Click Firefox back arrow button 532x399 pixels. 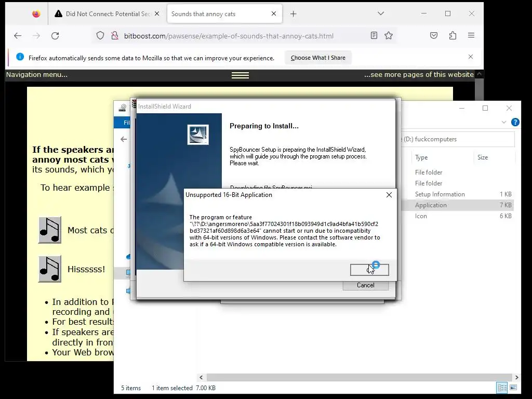click(x=18, y=36)
